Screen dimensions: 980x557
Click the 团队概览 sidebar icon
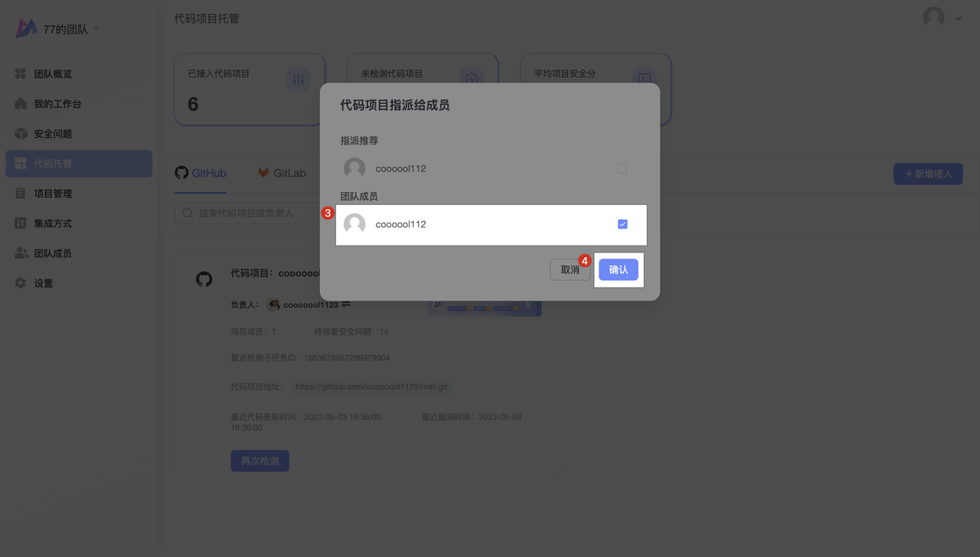coord(21,74)
